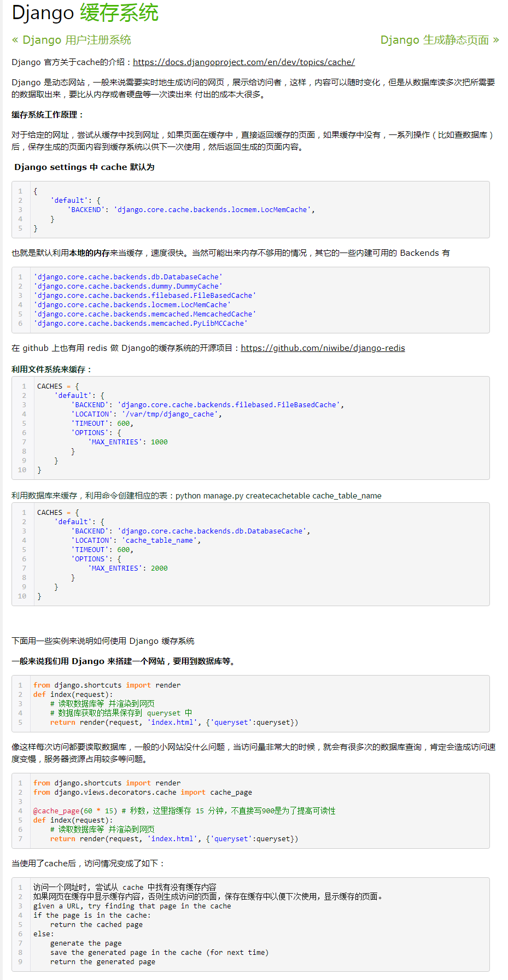Click the DummyCache backend line in the list
Image resolution: width=508 pixels, height=980 pixels.
pos(128,286)
